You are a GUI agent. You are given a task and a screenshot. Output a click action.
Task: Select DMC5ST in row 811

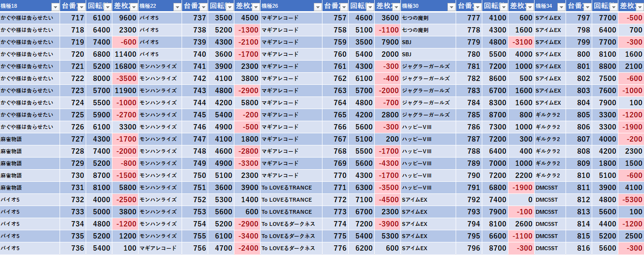(x=550, y=188)
